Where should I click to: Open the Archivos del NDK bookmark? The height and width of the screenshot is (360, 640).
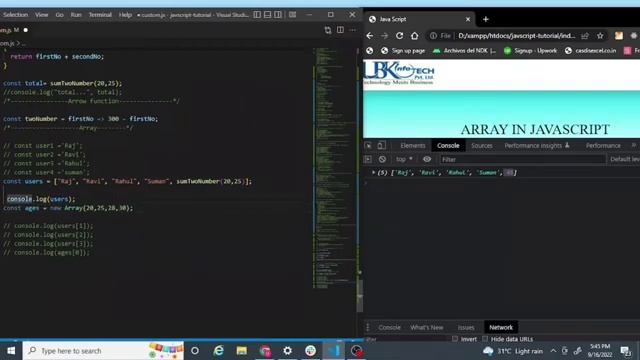464,51
